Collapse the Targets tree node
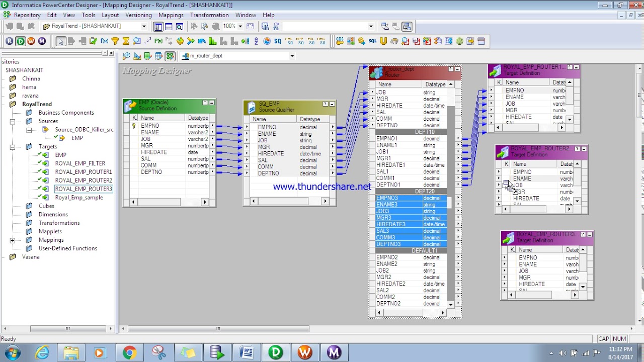Screen dimensions: 644x362 pos(13,147)
